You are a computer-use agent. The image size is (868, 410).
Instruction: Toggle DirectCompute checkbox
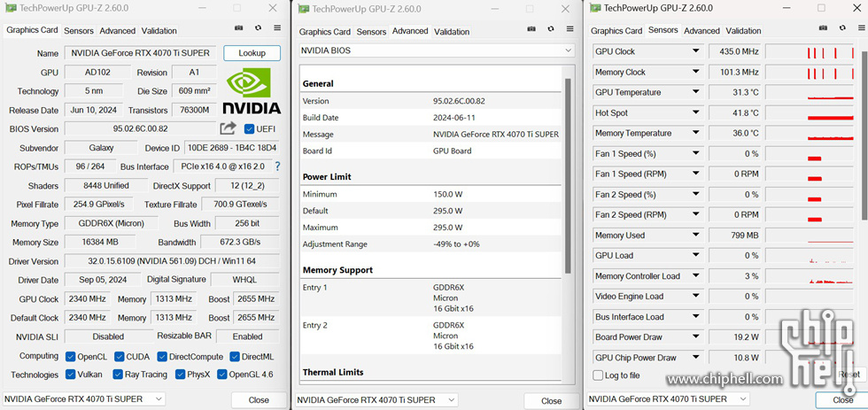162,356
